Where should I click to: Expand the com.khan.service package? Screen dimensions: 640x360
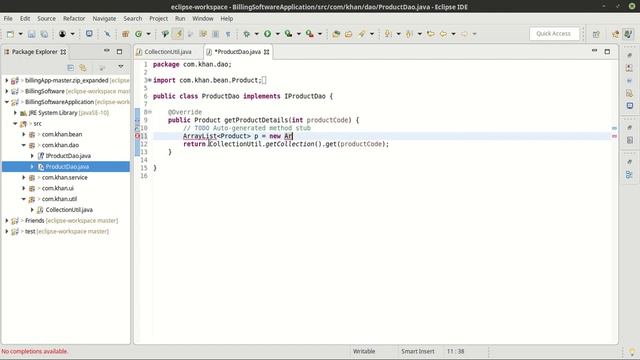pos(24,178)
